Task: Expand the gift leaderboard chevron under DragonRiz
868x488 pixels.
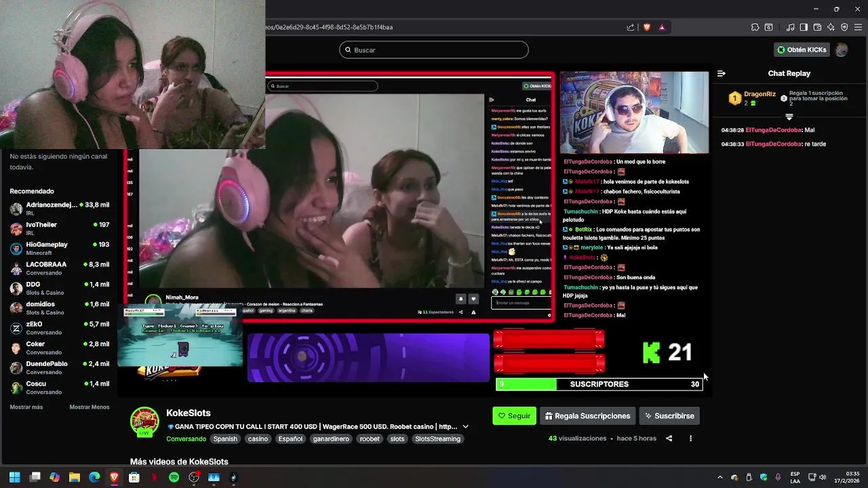Action: pos(789,117)
